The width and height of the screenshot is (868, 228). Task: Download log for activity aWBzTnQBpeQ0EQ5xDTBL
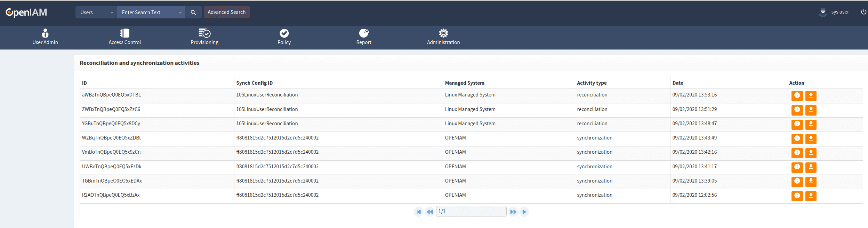[x=811, y=95]
